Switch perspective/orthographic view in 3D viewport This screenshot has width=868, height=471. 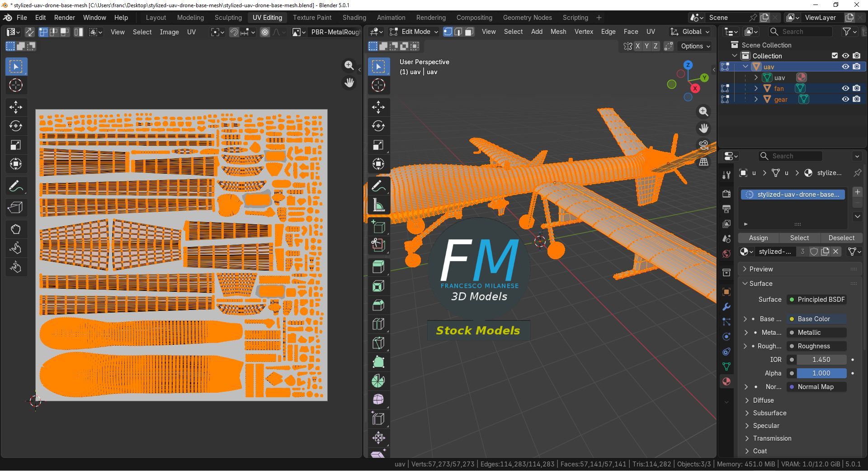tap(703, 162)
